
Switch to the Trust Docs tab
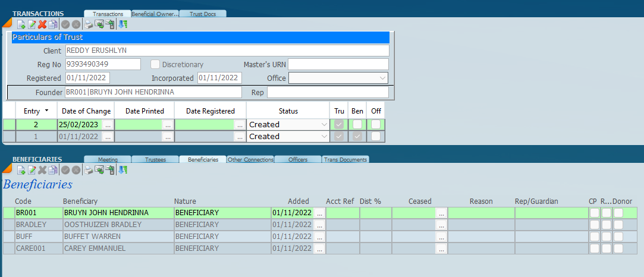(x=202, y=14)
